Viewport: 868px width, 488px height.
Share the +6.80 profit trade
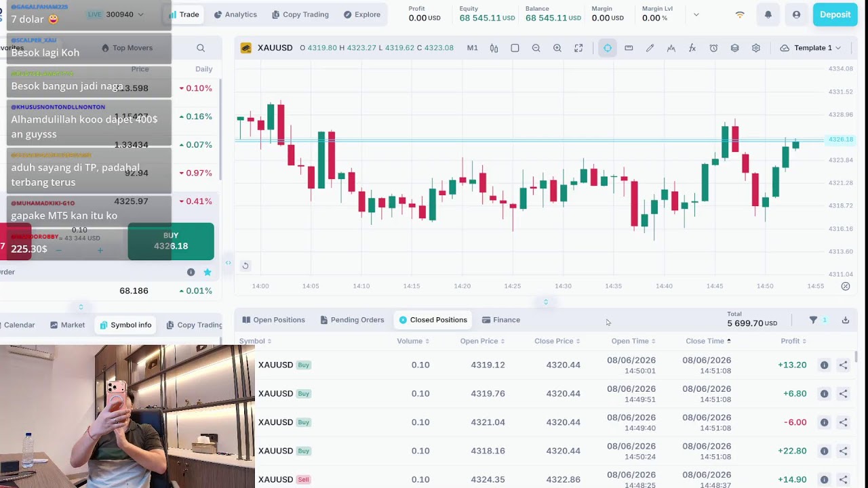pos(844,394)
